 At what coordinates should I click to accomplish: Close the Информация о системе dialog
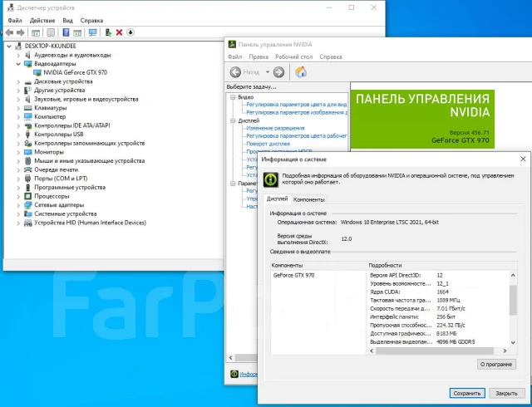click(523, 159)
